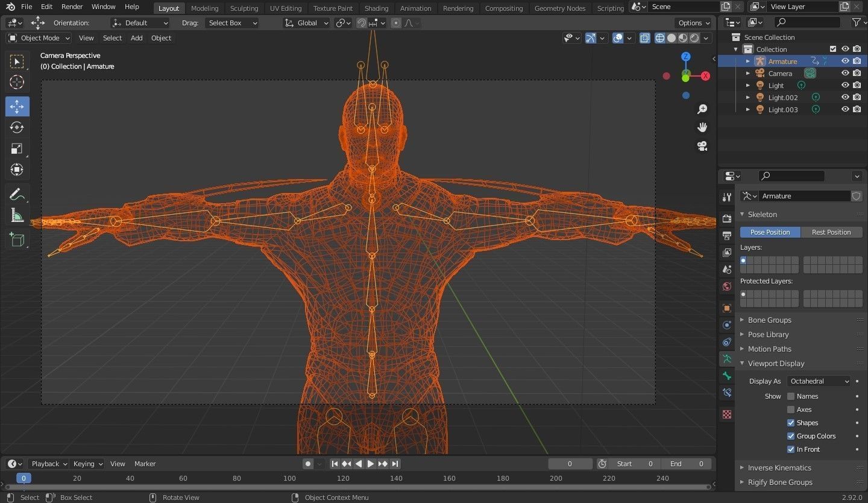Hide Light.002 via its eye icon
Image resolution: width=868 pixels, height=503 pixels.
845,97
